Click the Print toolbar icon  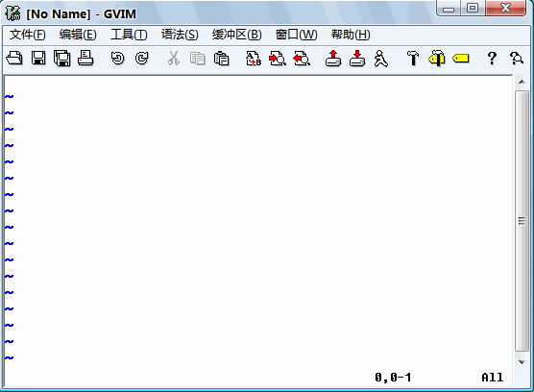85,59
